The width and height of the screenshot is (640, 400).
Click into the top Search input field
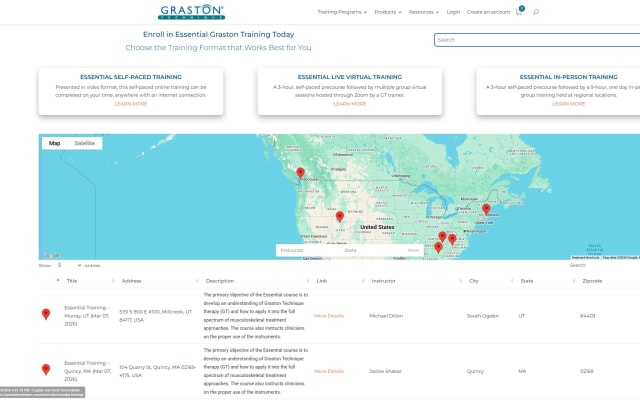pos(537,40)
